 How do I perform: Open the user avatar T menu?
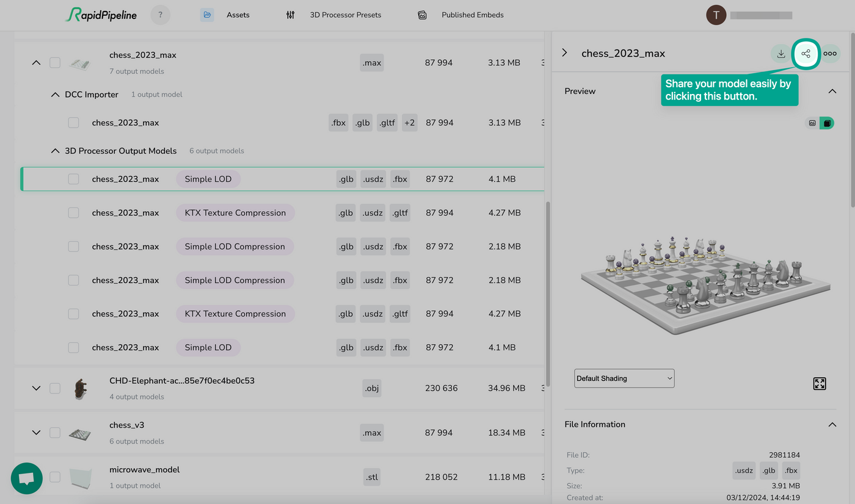point(716,15)
